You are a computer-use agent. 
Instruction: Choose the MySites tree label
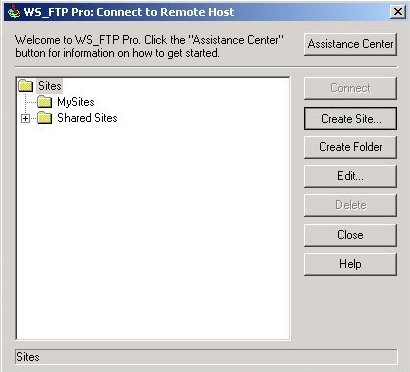[x=76, y=102]
